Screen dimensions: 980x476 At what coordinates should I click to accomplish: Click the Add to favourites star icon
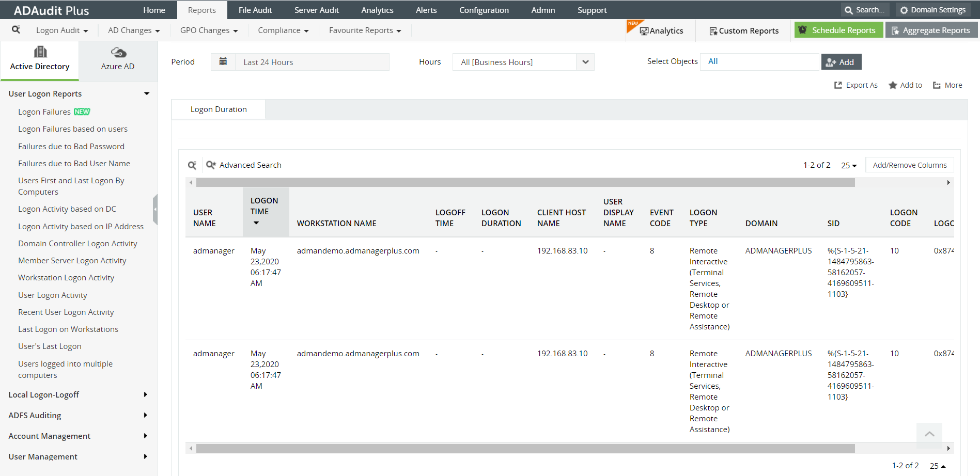(893, 85)
